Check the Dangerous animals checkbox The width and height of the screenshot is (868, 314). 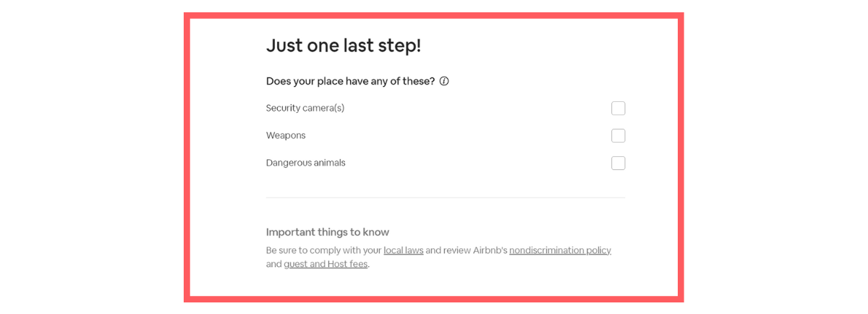point(618,164)
